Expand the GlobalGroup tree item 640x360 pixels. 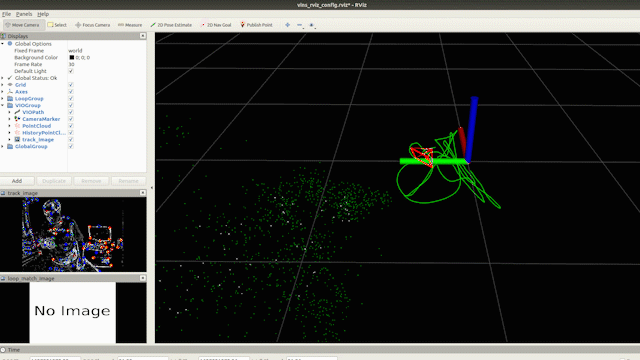click(3, 147)
